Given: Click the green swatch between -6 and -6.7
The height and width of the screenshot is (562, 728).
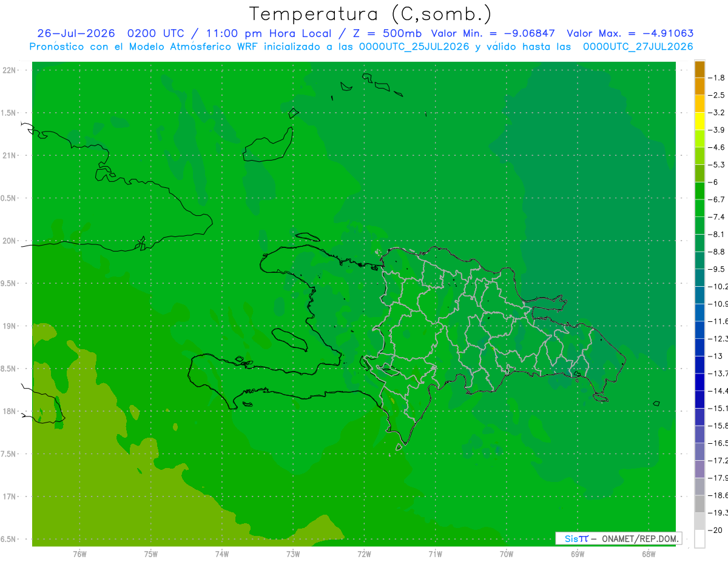Looking at the screenshot, I should (x=699, y=191).
